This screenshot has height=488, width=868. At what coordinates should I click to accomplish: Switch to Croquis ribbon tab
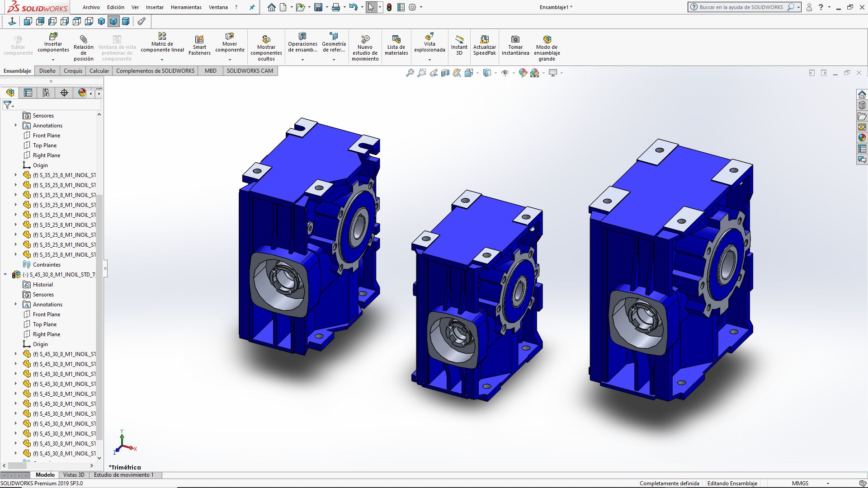point(73,71)
